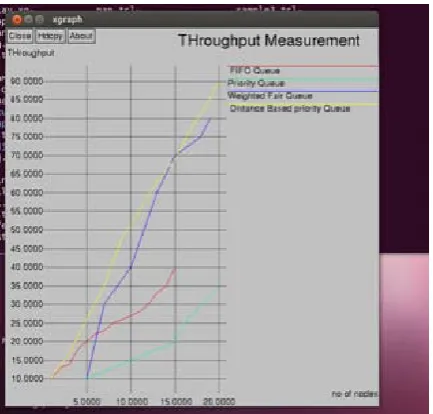Click the 40.0000 y-axis value

27,267
